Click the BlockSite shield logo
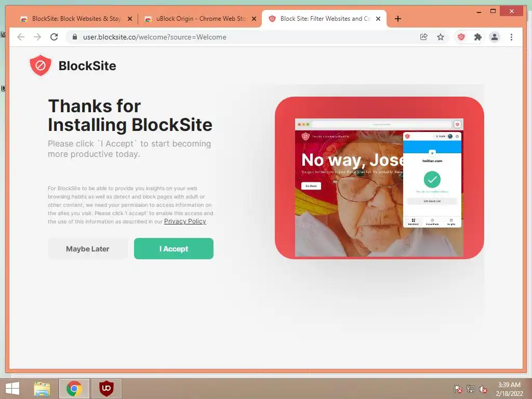Image resolution: width=532 pixels, height=399 pixels. click(x=41, y=65)
